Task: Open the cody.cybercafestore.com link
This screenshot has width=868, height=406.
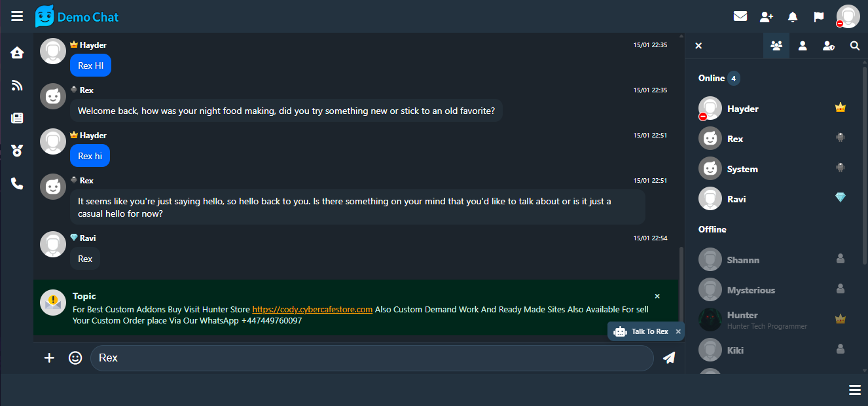Action: click(x=312, y=310)
